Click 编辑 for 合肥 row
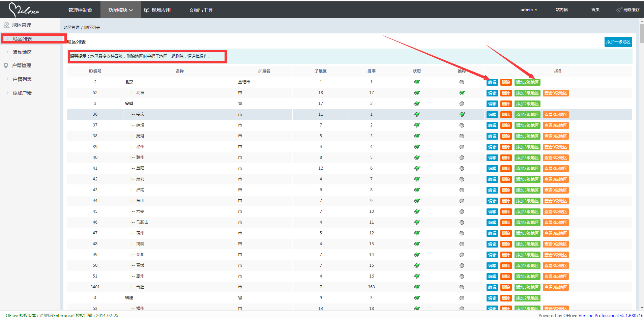644x317 pixels. 492,287
